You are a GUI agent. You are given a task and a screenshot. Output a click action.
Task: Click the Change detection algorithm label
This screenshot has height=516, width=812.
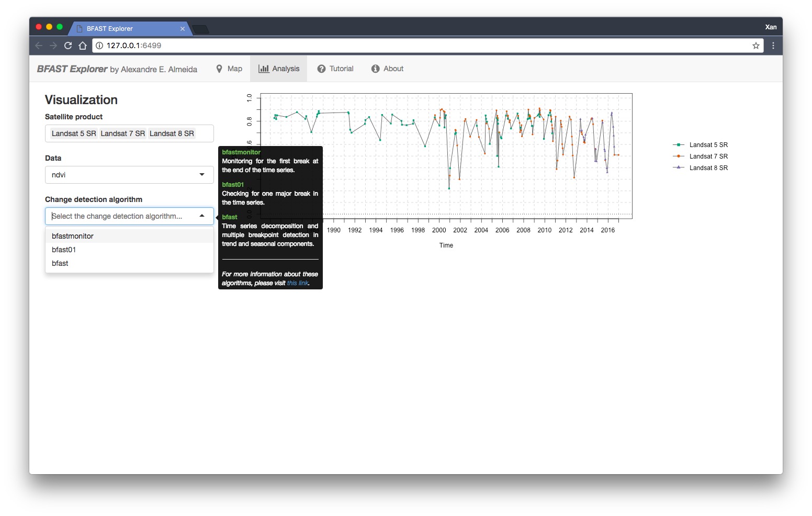(94, 199)
